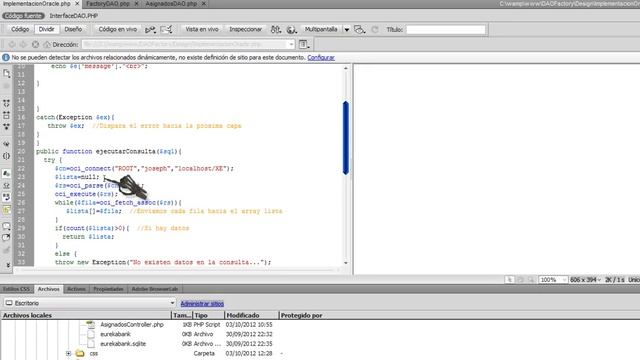Click the apply comment icon
Image resolution: width=640 pixels, height=360 pixels.
tap(7, 226)
